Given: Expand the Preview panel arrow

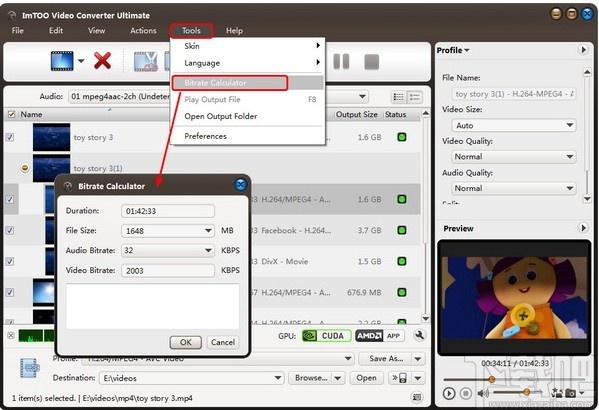Looking at the screenshot, I should click(583, 228).
